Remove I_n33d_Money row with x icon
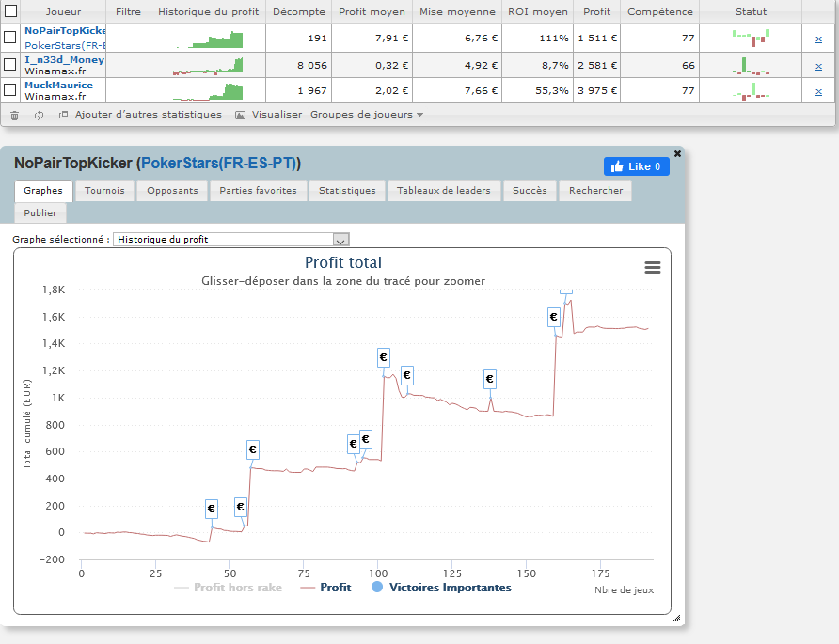The width and height of the screenshot is (839, 644). [x=818, y=67]
